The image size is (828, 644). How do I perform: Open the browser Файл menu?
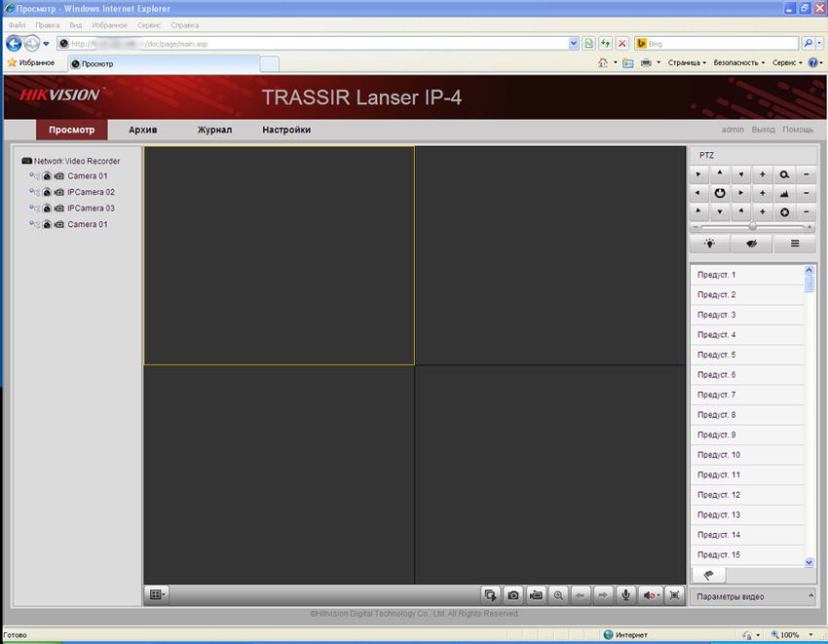[x=17, y=24]
